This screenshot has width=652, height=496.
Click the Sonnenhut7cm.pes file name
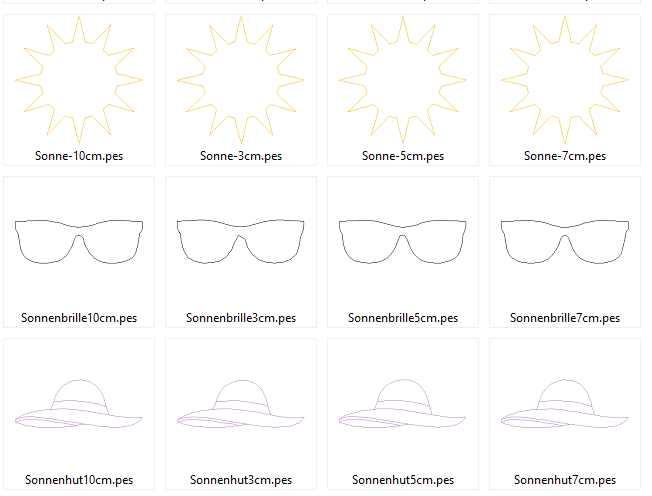point(565,480)
